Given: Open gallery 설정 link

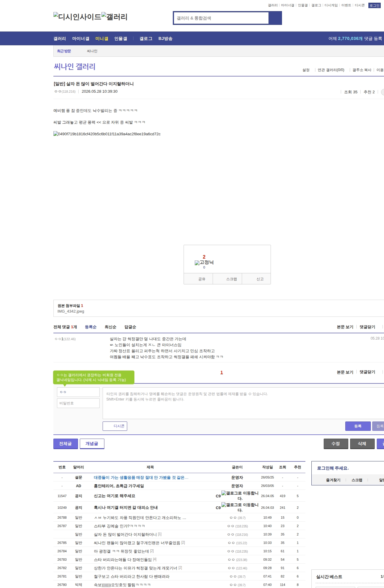Looking at the screenshot, I should point(306,70).
